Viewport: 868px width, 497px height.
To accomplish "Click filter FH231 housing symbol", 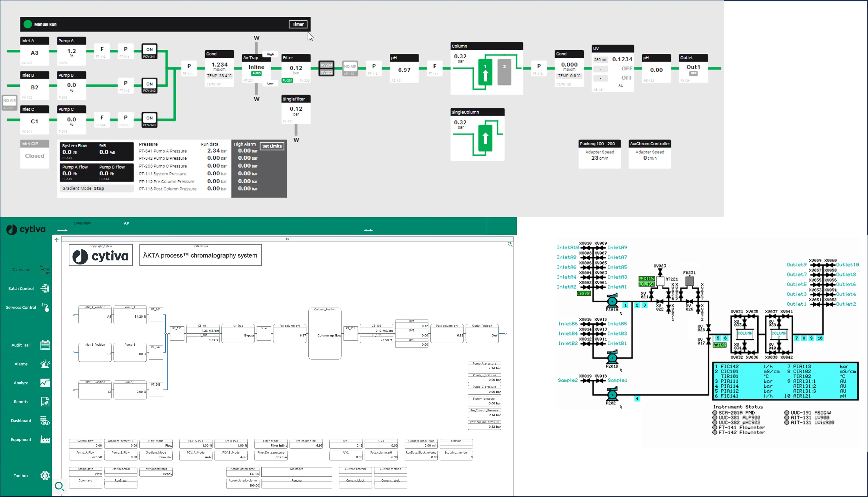I will pos(690,281).
